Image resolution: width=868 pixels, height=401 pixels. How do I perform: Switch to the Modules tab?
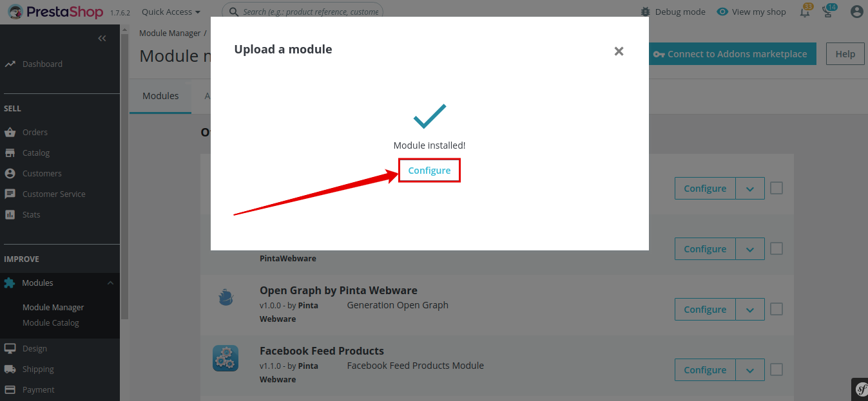click(160, 96)
